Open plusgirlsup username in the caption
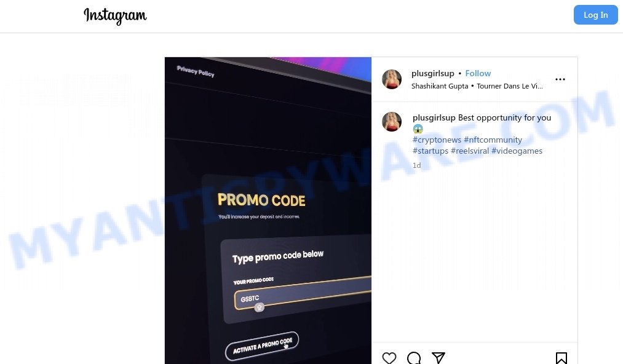This screenshot has width=623, height=364. tap(434, 117)
